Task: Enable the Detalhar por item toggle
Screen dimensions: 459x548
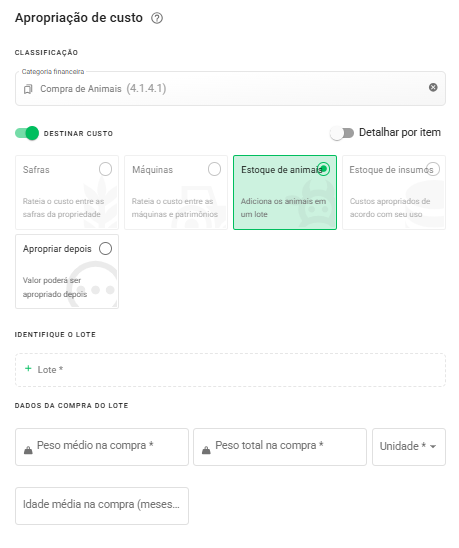Action: click(342, 133)
